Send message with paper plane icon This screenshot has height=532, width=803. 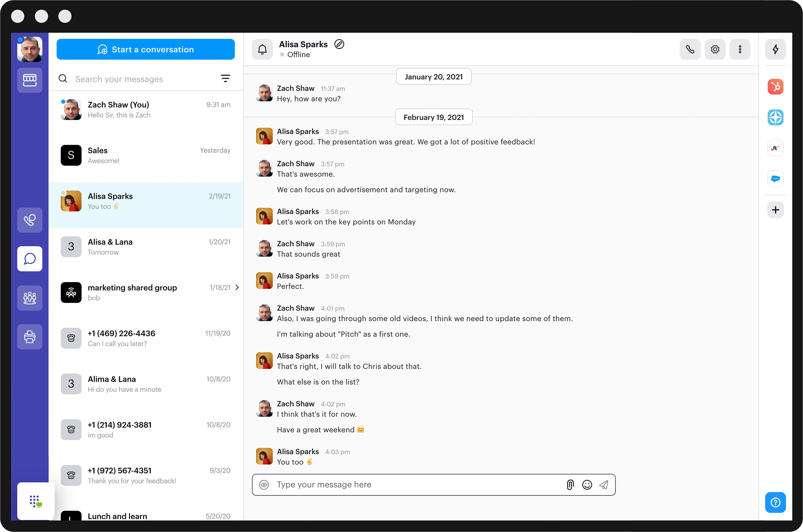(604, 485)
